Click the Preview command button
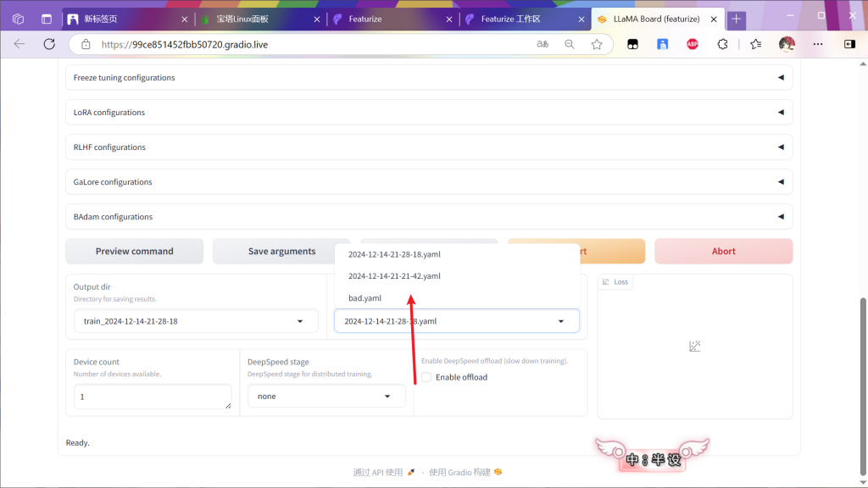868x488 pixels. coord(135,251)
